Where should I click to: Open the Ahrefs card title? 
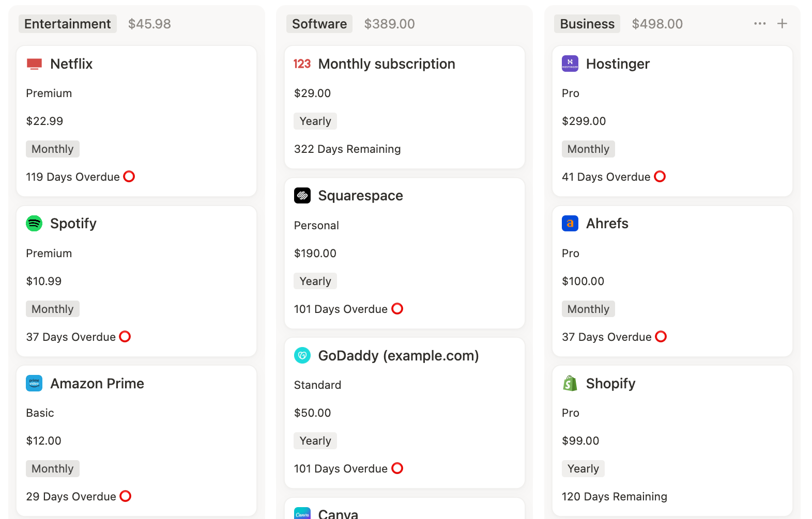(607, 224)
